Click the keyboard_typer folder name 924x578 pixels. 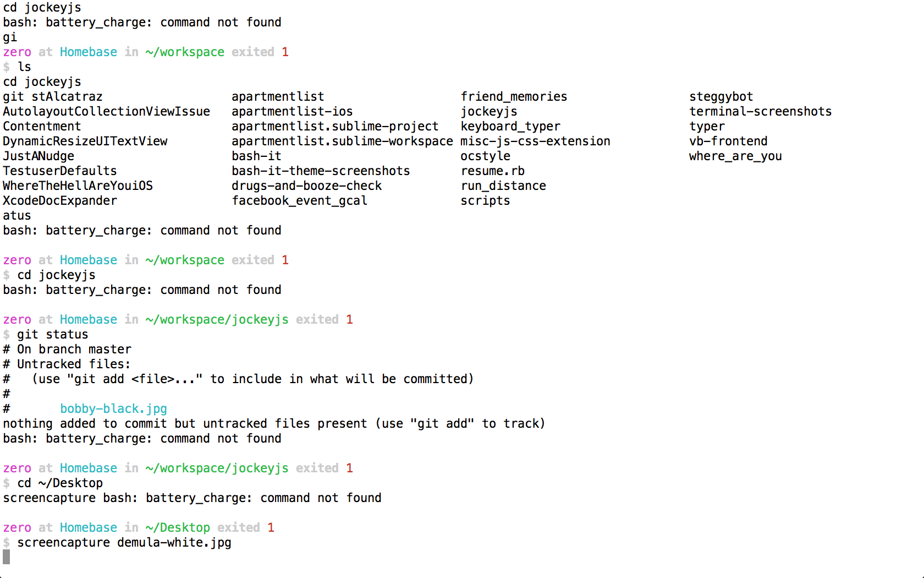(x=510, y=126)
